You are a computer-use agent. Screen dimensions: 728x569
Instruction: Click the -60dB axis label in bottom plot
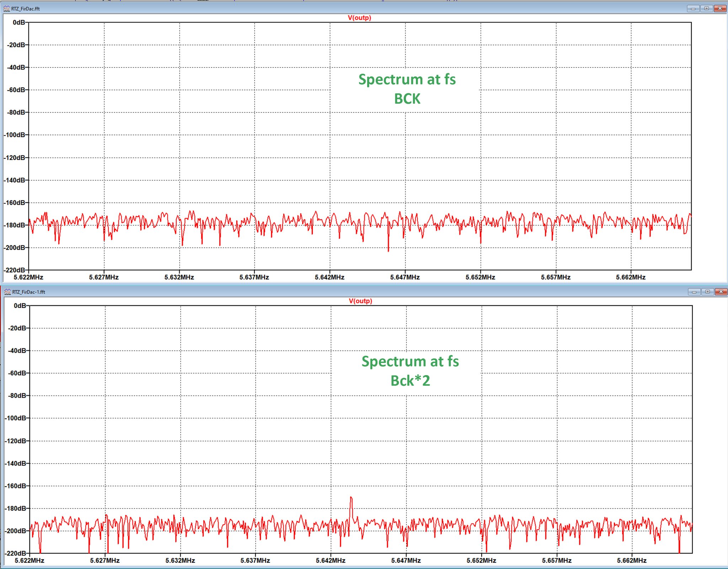(x=18, y=373)
